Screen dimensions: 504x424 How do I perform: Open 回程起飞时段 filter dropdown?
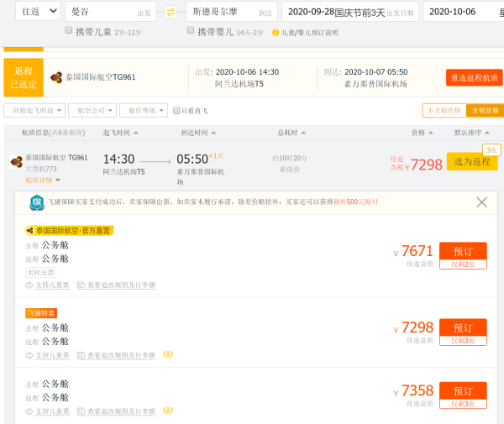(34, 111)
